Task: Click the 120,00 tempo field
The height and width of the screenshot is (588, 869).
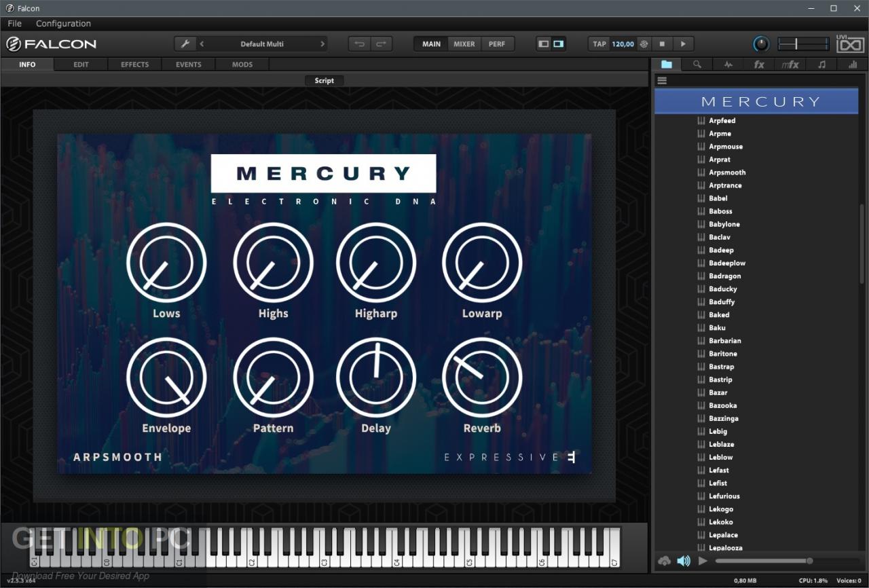Action: point(623,44)
